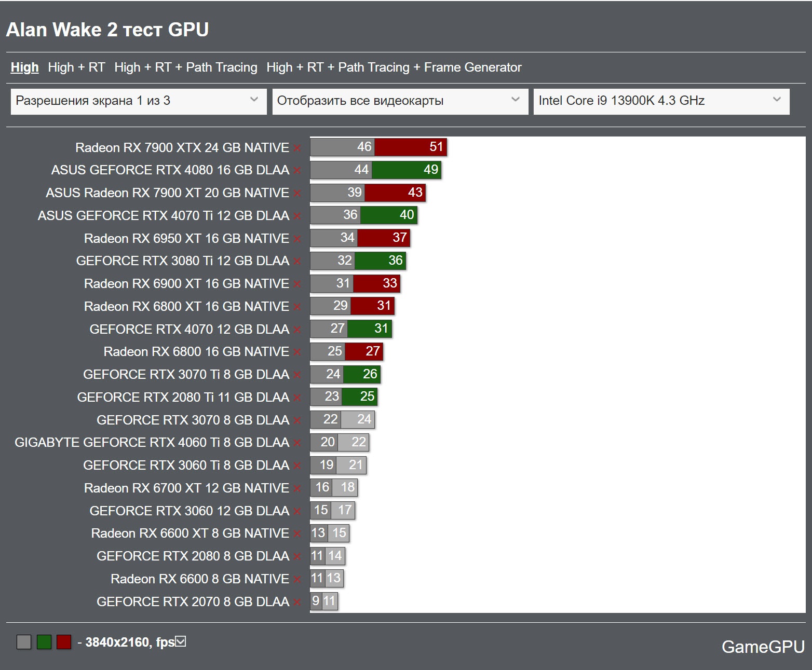The height and width of the screenshot is (670, 812).
Task: Click the GameGPU logo link
Action: click(763, 647)
